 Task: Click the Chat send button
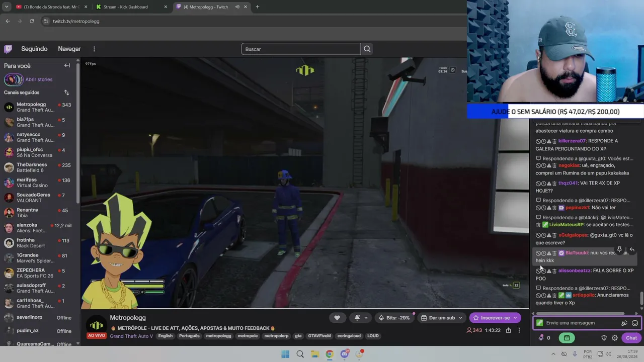click(x=631, y=338)
